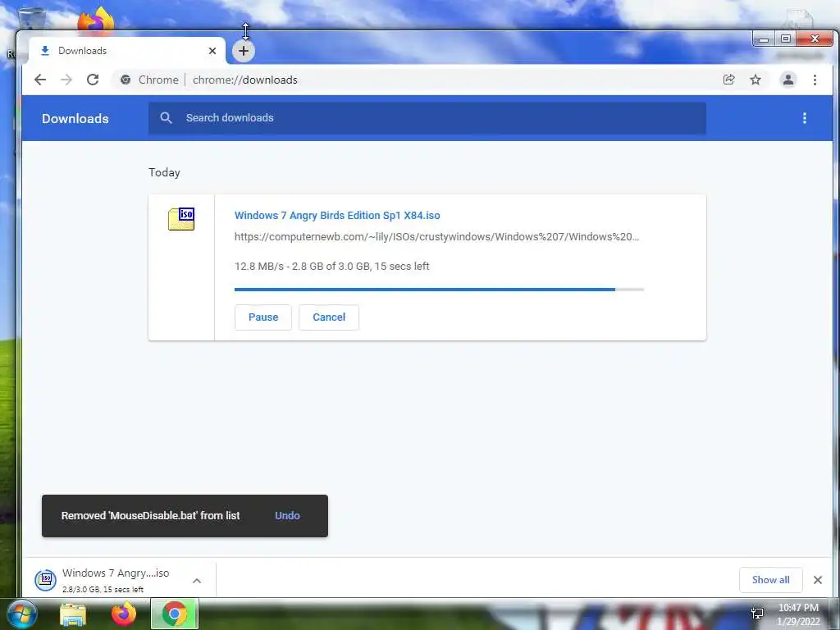The image size is (840, 630).
Task: Click the Recycle Bin desktop icon
Action: point(32,18)
